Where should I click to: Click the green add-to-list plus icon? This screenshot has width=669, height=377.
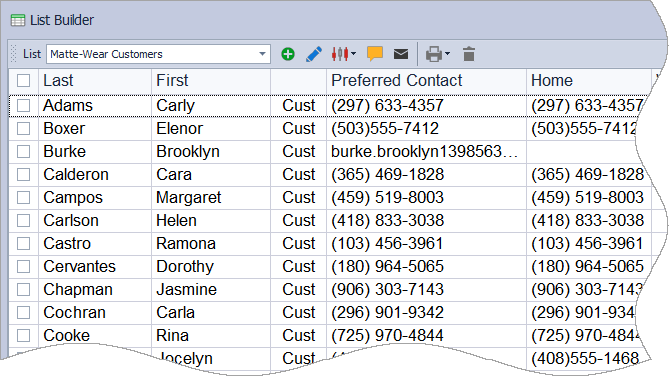288,54
